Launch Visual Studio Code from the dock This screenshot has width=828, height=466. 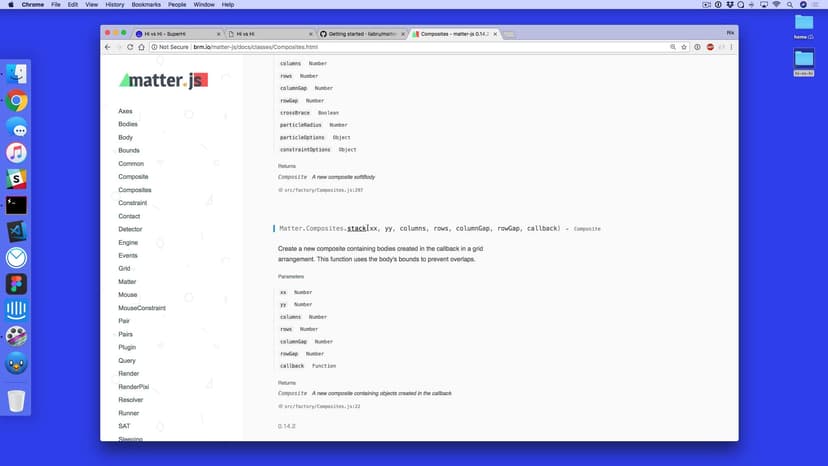(16, 232)
